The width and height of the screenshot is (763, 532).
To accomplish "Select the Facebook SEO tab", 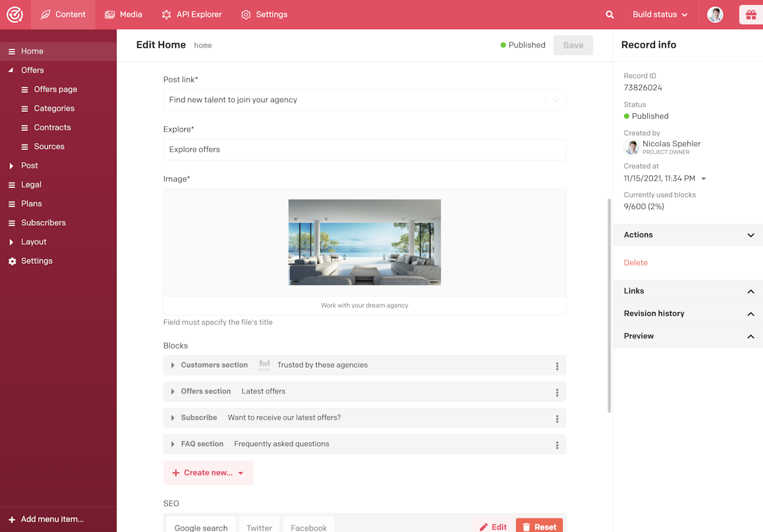I will pyautogui.click(x=309, y=526).
